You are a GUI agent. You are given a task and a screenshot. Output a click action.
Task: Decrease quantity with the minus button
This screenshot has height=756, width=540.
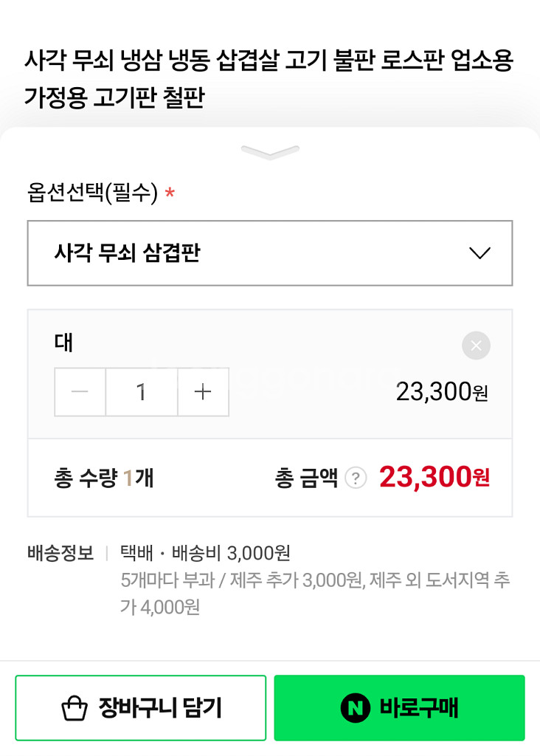80,392
